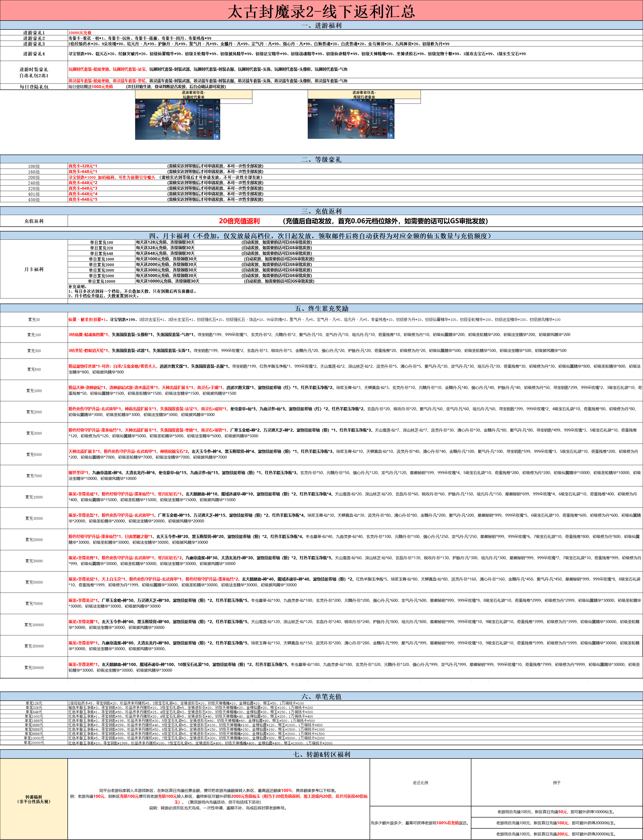Screen dimensions: 643x840
Task: Select the 401级 row label
Action: click(x=34, y=194)
